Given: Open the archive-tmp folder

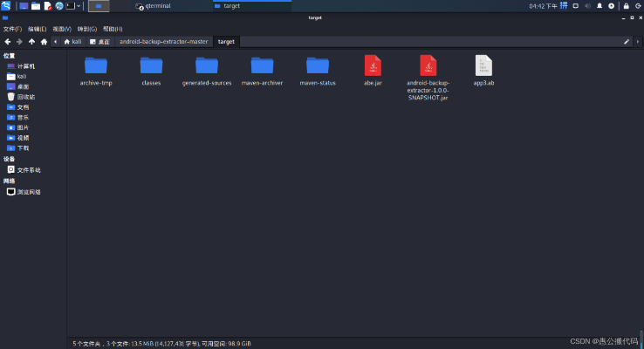Looking at the screenshot, I should coord(96,65).
